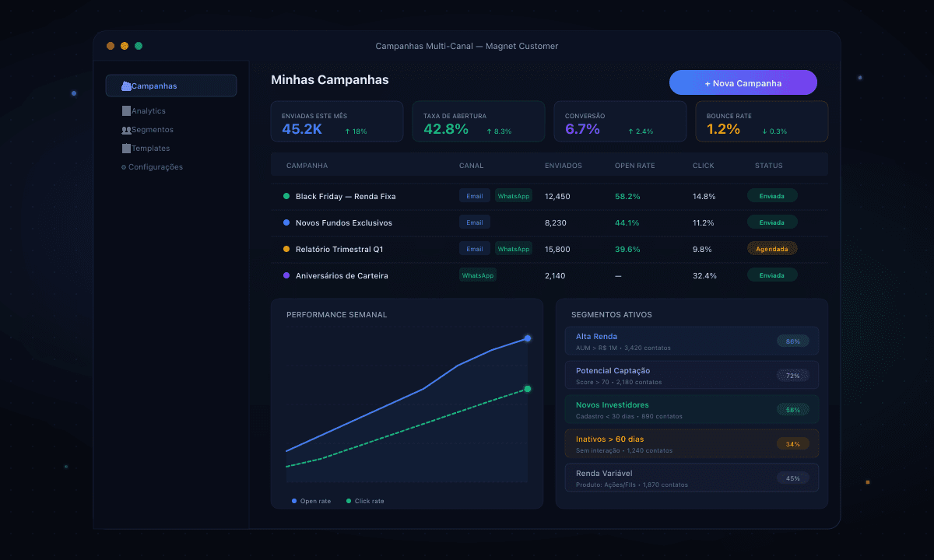Open the Templates sidebar icon

(125, 148)
